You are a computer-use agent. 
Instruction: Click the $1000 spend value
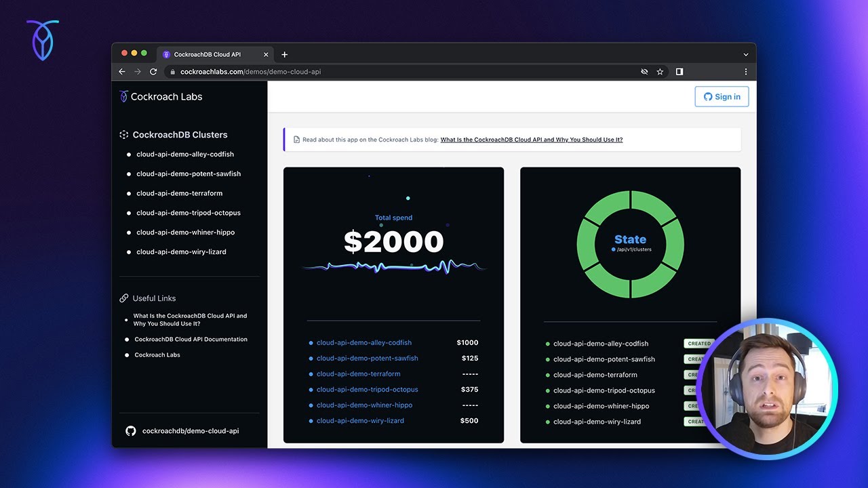[467, 343]
